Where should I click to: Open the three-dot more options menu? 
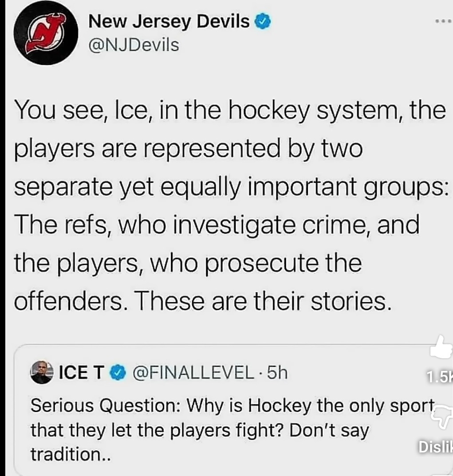click(442, 21)
